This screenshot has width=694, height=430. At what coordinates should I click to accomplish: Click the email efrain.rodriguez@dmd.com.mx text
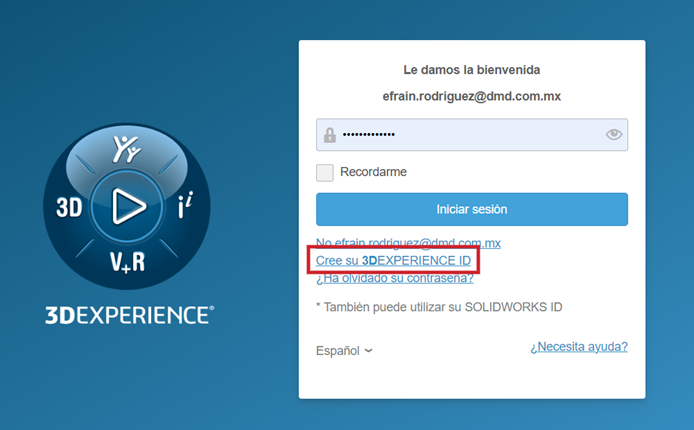click(472, 96)
